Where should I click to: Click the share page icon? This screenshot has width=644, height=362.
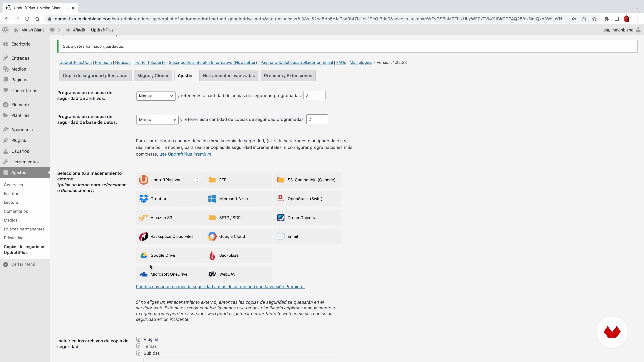[x=584, y=19]
